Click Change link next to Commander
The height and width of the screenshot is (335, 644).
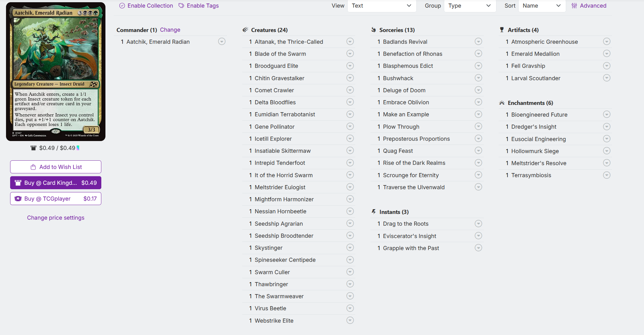[x=170, y=30]
